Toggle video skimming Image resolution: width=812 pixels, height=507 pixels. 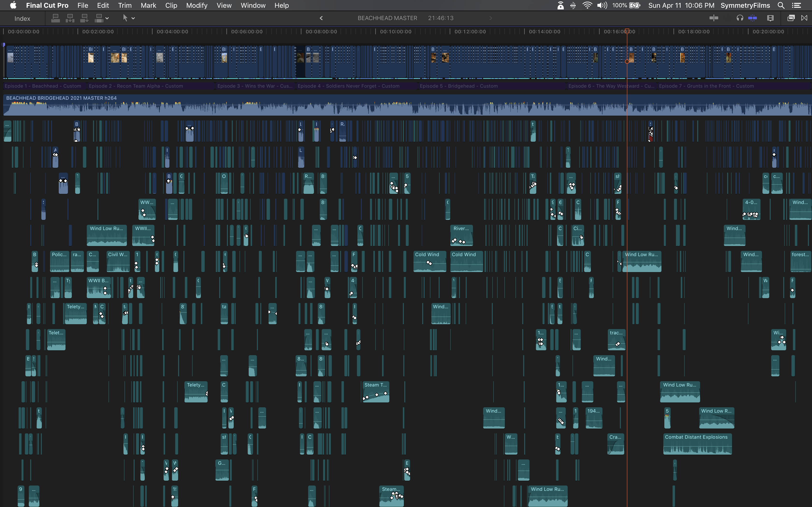(714, 18)
